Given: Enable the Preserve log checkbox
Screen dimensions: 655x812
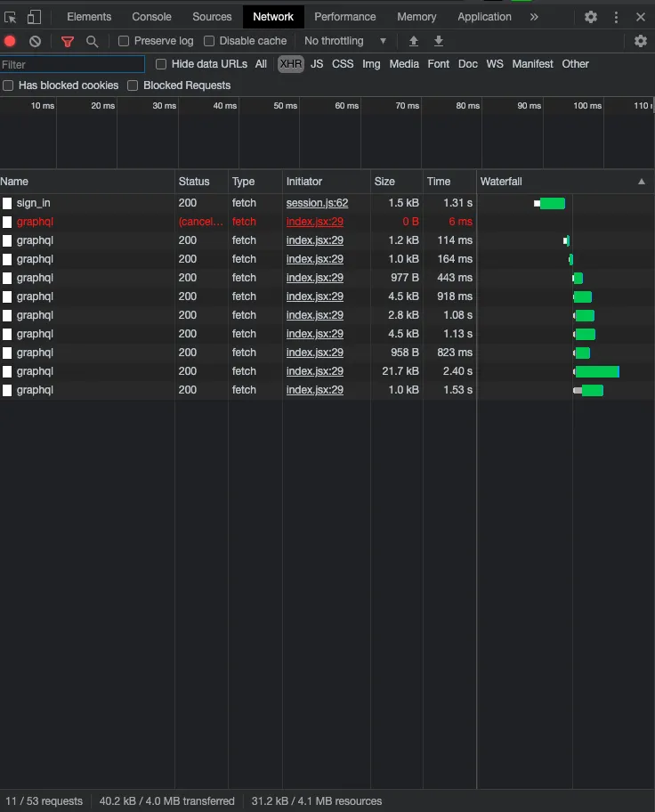Looking at the screenshot, I should pos(124,41).
